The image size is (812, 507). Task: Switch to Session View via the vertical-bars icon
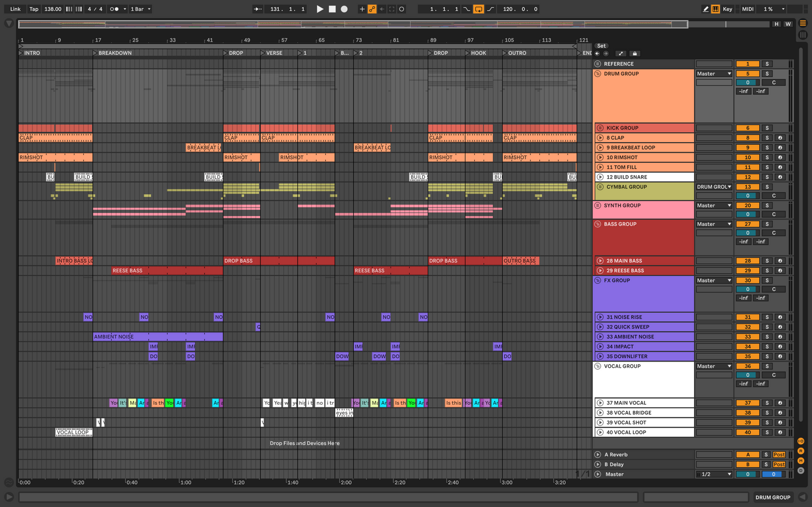803,35
